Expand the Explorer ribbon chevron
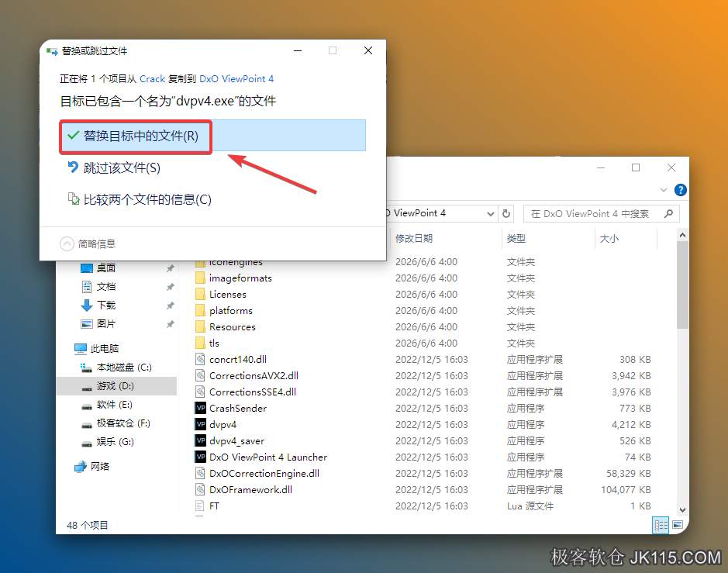 pyautogui.click(x=664, y=190)
